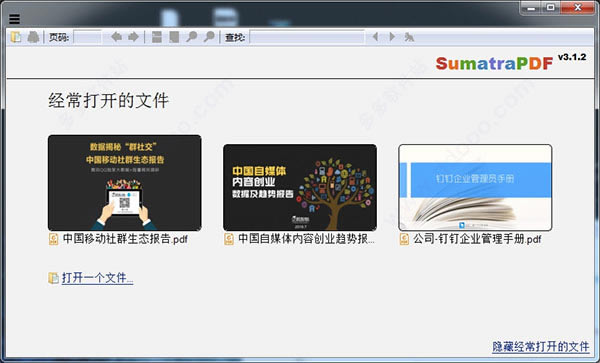The height and width of the screenshot is (363, 600).
Task: Click file name 中国移动社群生态报告.pdf
Action: point(125,239)
